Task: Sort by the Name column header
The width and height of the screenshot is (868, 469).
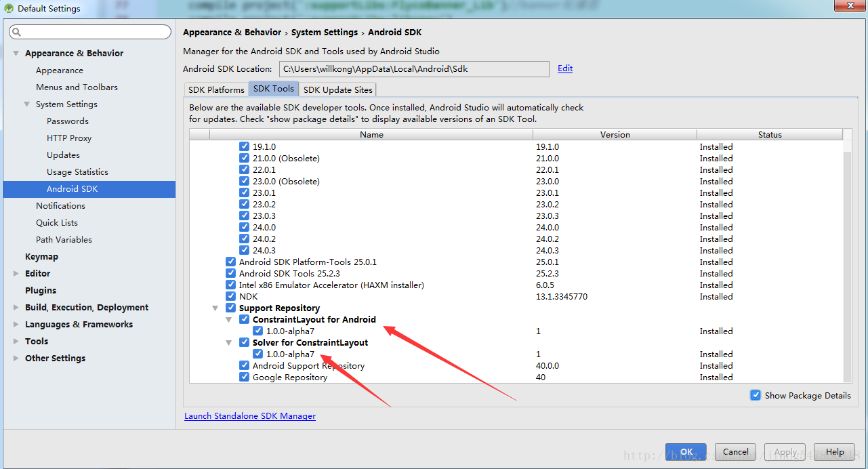Action: (x=371, y=134)
